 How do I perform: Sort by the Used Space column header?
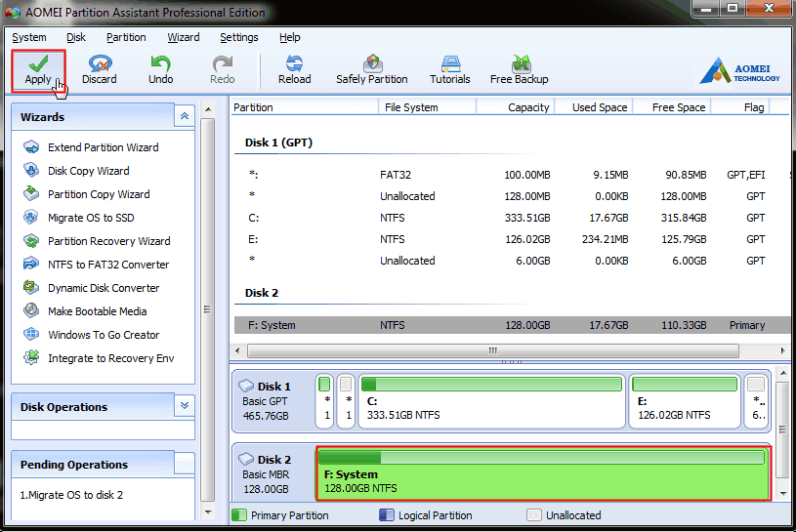tap(594, 107)
